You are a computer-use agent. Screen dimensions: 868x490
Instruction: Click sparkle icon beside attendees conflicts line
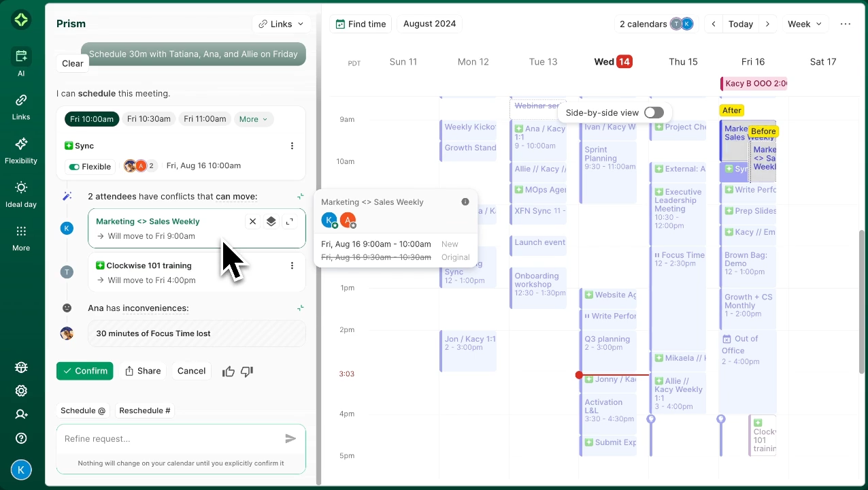(300, 197)
